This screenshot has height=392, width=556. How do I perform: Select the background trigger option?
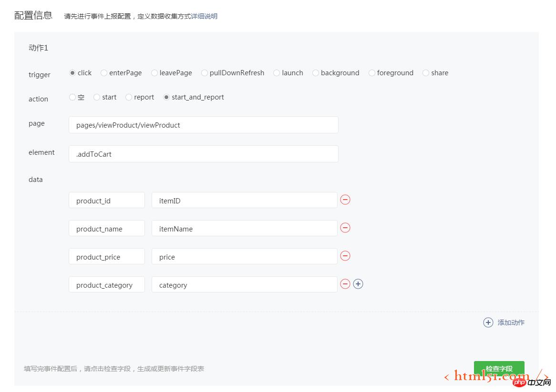[316, 73]
